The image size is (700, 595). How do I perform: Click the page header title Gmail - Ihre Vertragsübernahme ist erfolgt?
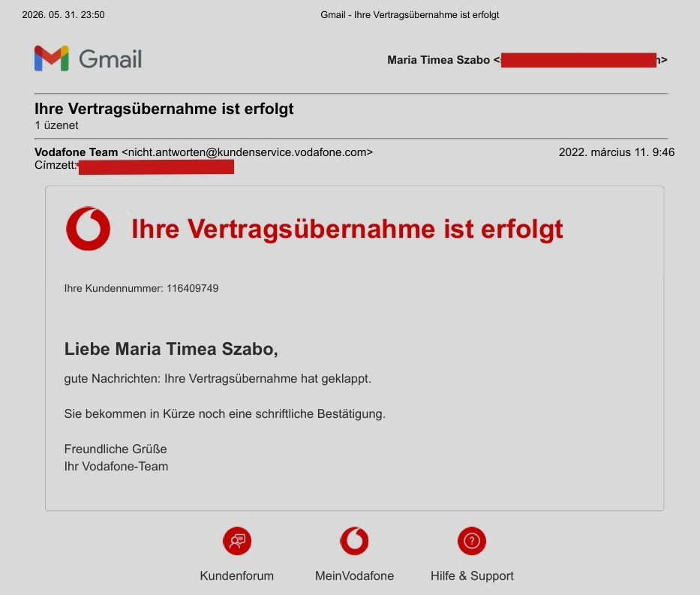click(x=410, y=15)
